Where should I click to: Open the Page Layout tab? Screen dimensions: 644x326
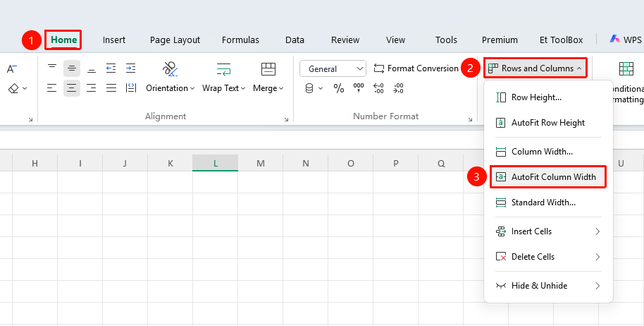coord(175,40)
